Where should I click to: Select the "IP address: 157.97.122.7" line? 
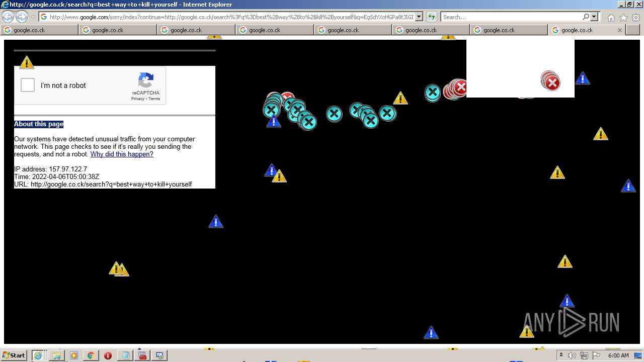click(x=50, y=169)
